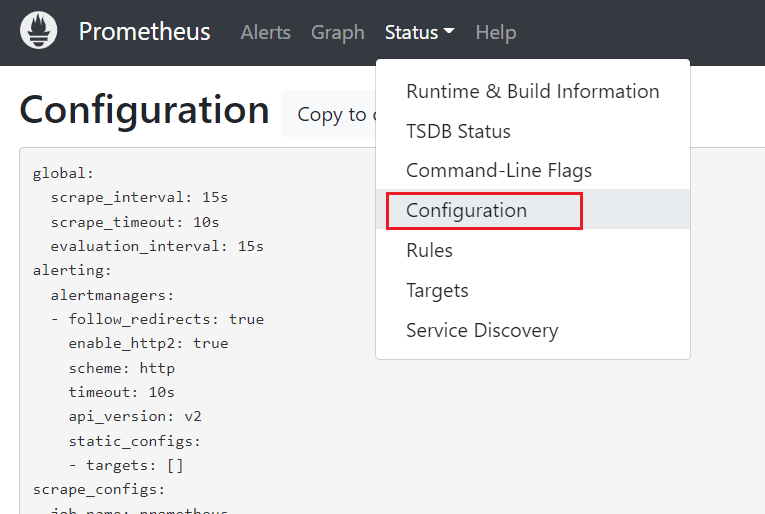Select the highlighted Configuration menu entry
The height and width of the screenshot is (514, 765).
click(x=466, y=211)
